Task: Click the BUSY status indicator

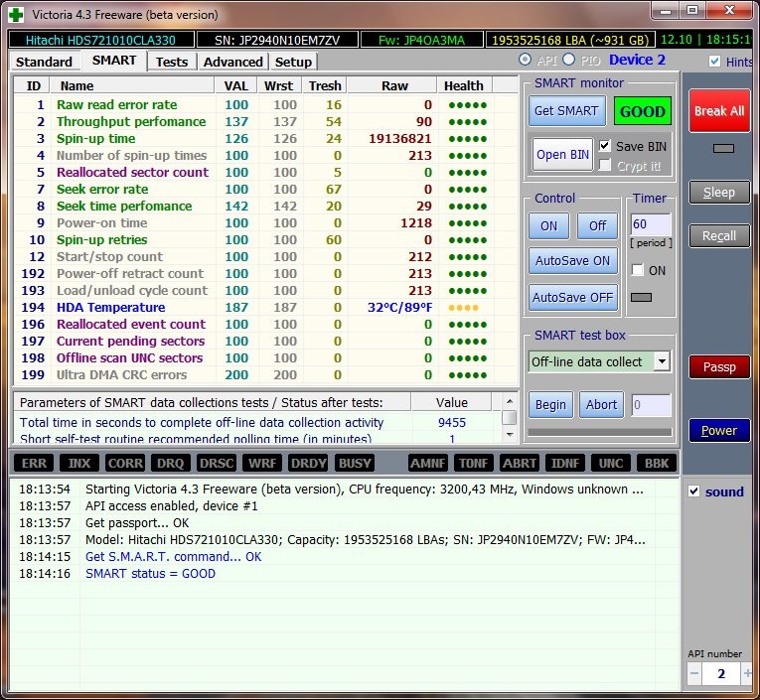Action: 355,463
